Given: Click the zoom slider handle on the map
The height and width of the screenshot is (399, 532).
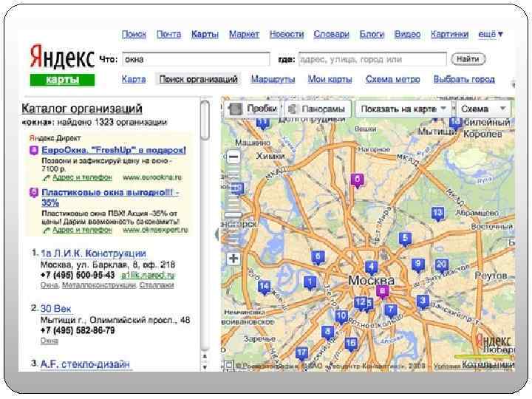Looking at the screenshot, I should pos(233,214).
